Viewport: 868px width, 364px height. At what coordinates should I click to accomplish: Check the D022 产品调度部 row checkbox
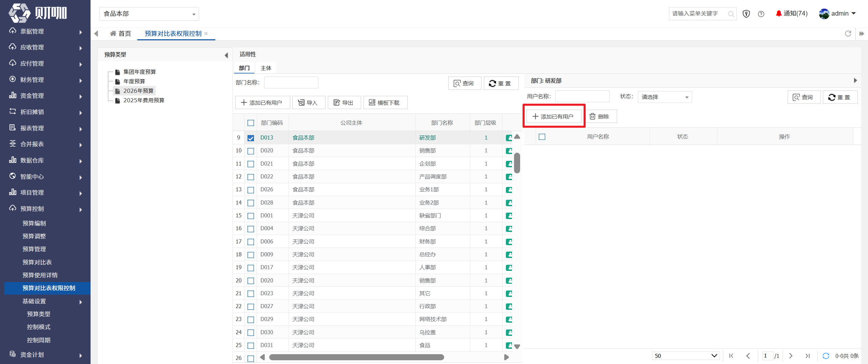pyautogui.click(x=251, y=177)
